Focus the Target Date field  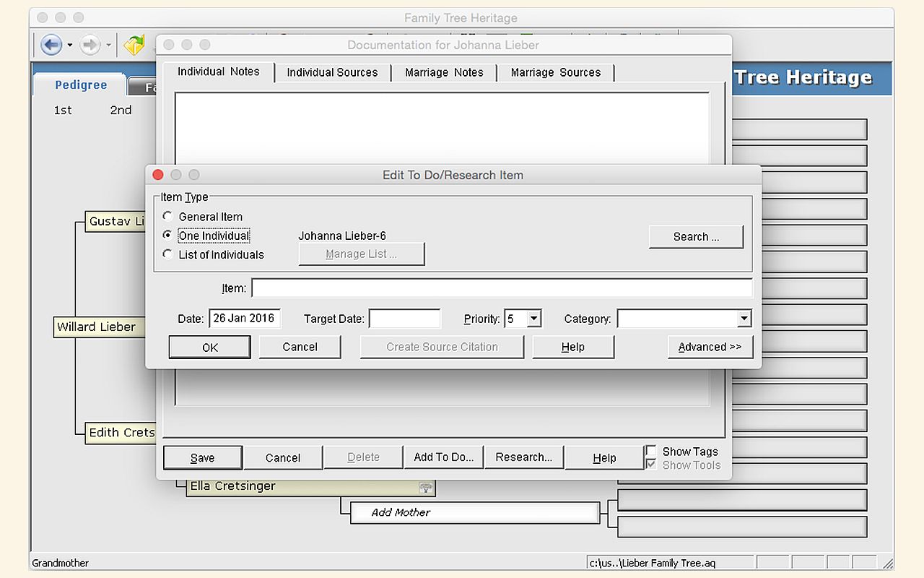404,319
